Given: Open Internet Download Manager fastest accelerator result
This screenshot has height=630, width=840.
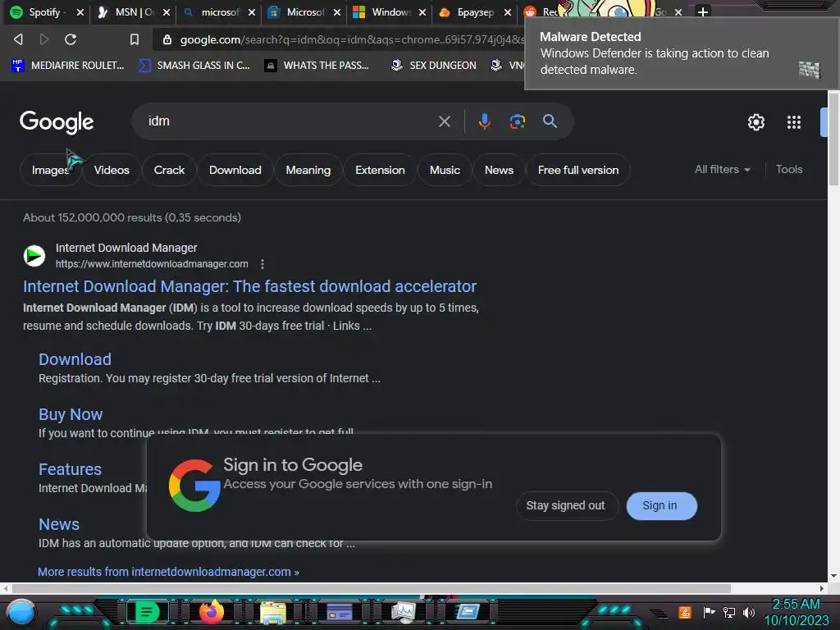Looking at the screenshot, I should coord(249,286).
